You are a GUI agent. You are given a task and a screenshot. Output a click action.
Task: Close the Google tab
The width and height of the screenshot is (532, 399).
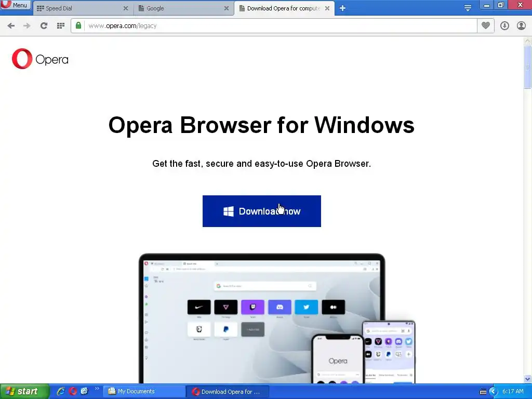click(x=227, y=8)
